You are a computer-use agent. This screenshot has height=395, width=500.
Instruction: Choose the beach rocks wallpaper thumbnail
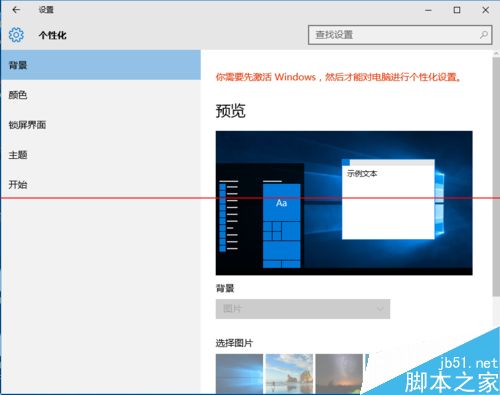pyautogui.click(x=289, y=374)
